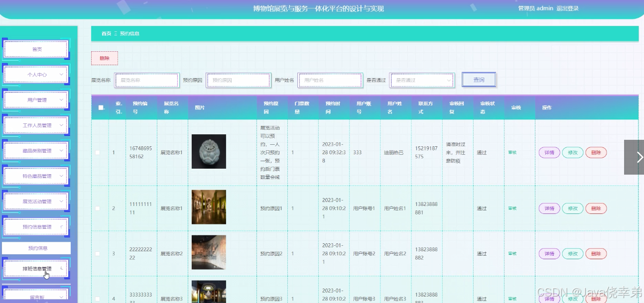Expand the 用户管理 sidebar menu

point(36,100)
